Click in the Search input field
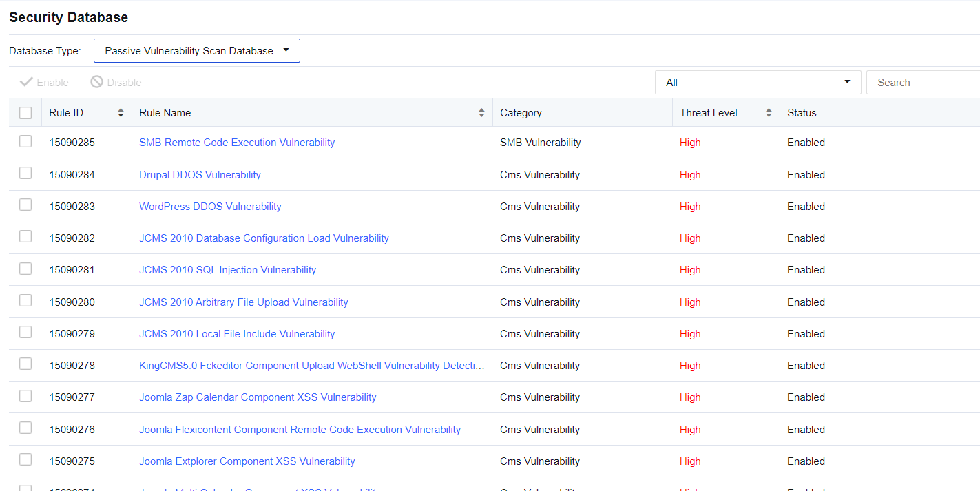 (923, 83)
